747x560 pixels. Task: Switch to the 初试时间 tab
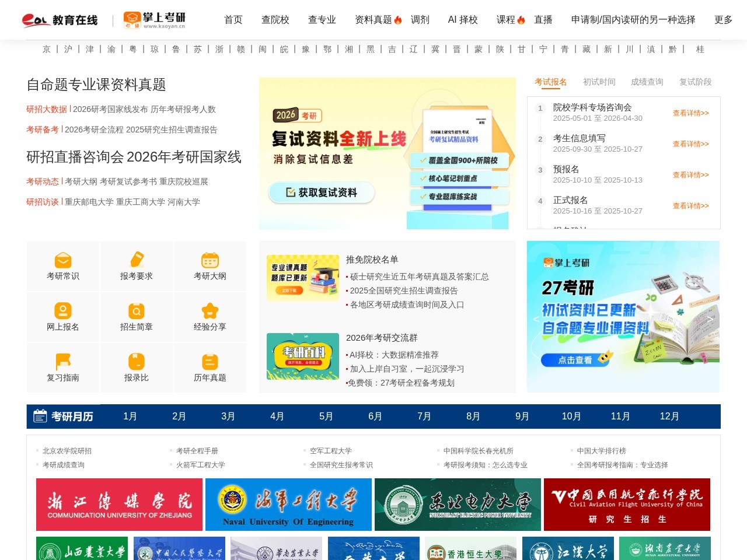(x=599, y=82)
